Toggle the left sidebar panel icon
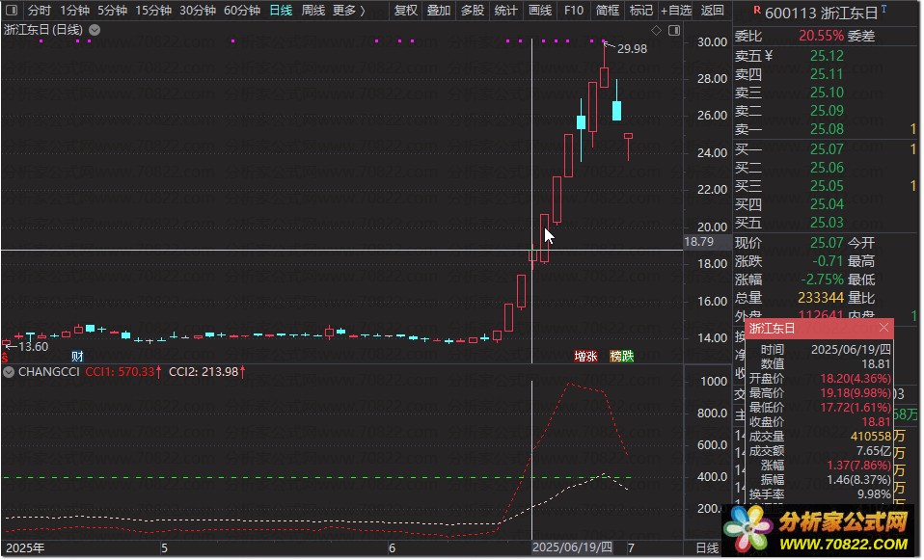This screenshot has height=560, width=924. click(x=12, y=10)
